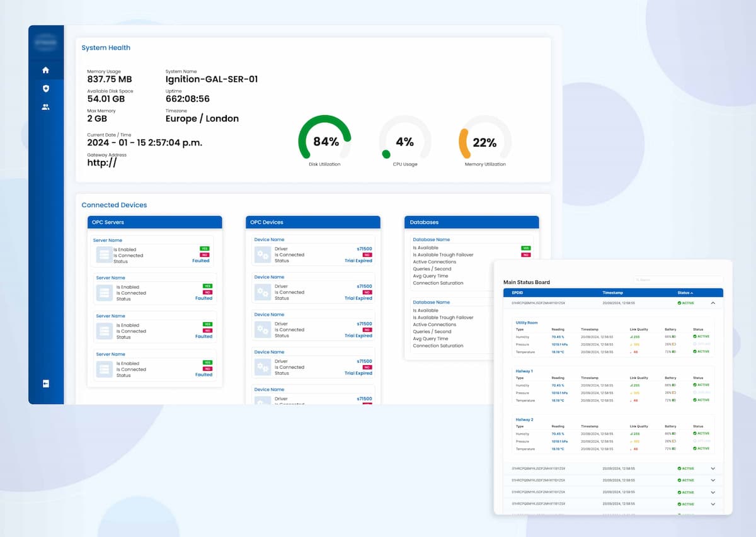Open the shield security page in sidebar
The height and width of the screenshot is (537, 756).
[x=45, y=89]
